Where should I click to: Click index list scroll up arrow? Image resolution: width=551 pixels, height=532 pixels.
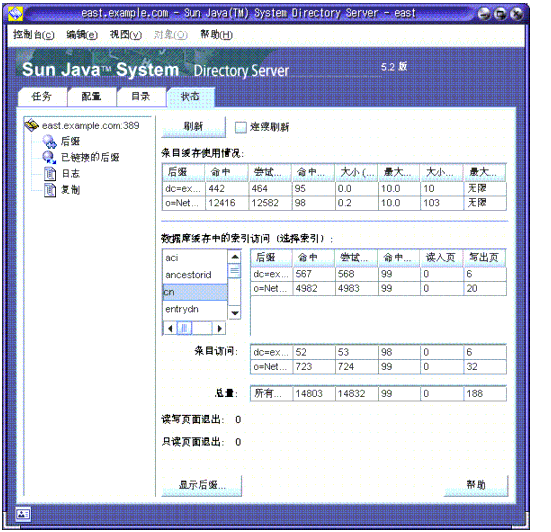235,257
